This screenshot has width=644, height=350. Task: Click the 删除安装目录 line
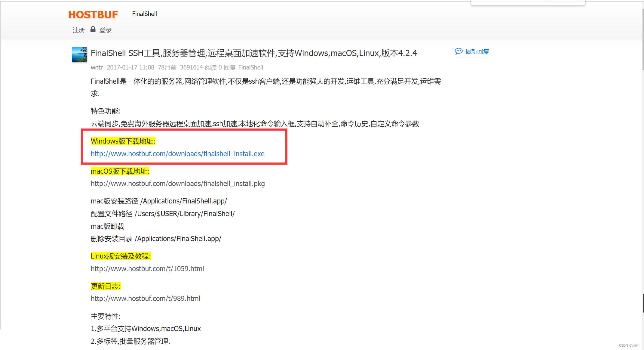coord(156,239)
